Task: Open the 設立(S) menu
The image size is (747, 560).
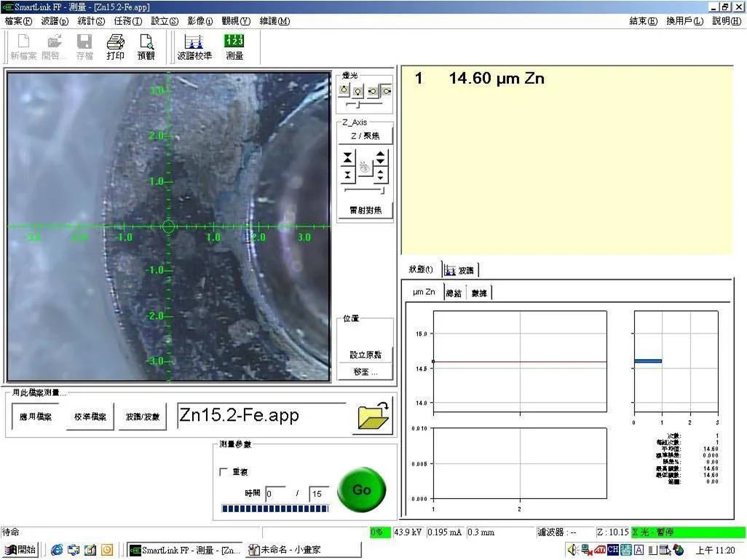Action: coord(165,21)
